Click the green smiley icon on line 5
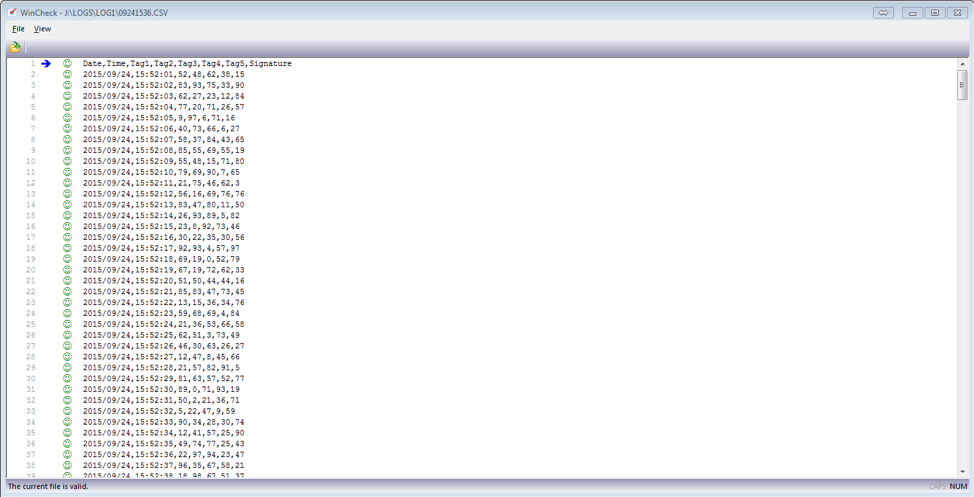 tap(67, 107)
